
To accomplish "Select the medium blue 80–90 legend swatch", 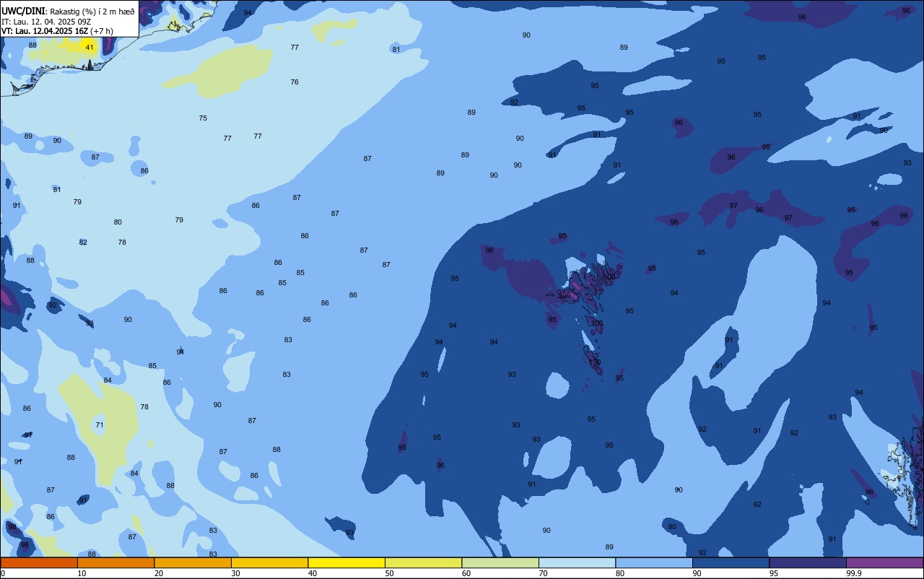I will [x=654, y=562].
